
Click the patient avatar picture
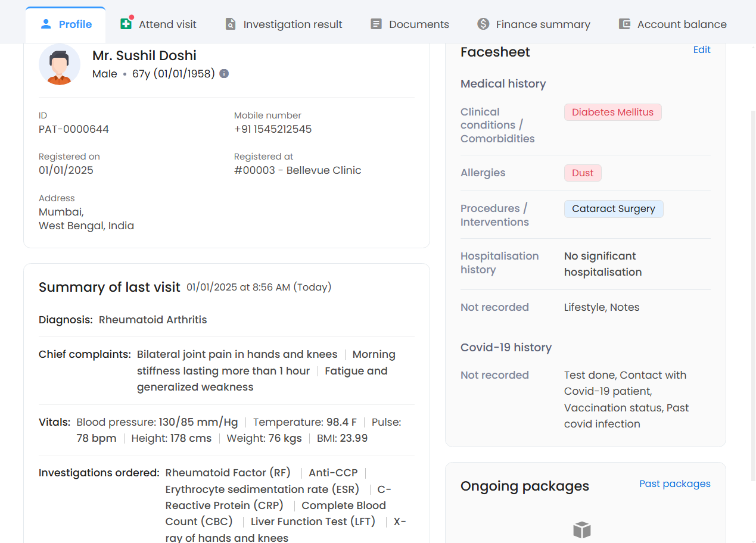click(60, 64)
